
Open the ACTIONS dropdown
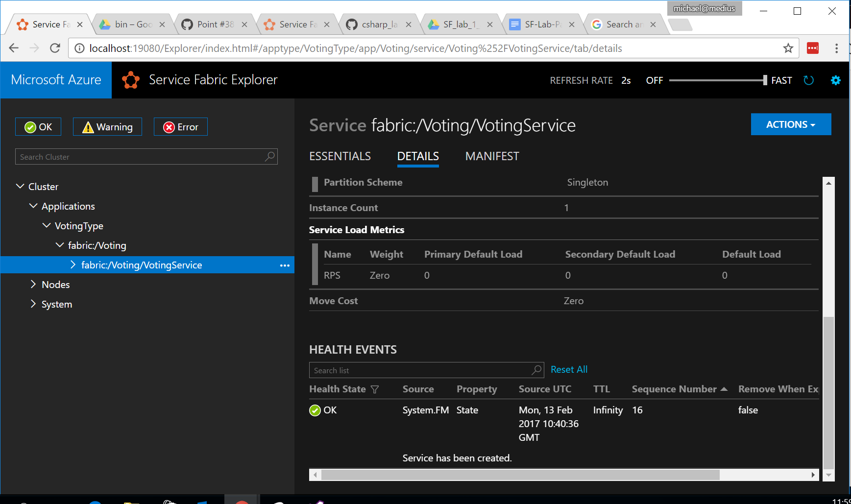pyautogui.click(x=791, y=124)
